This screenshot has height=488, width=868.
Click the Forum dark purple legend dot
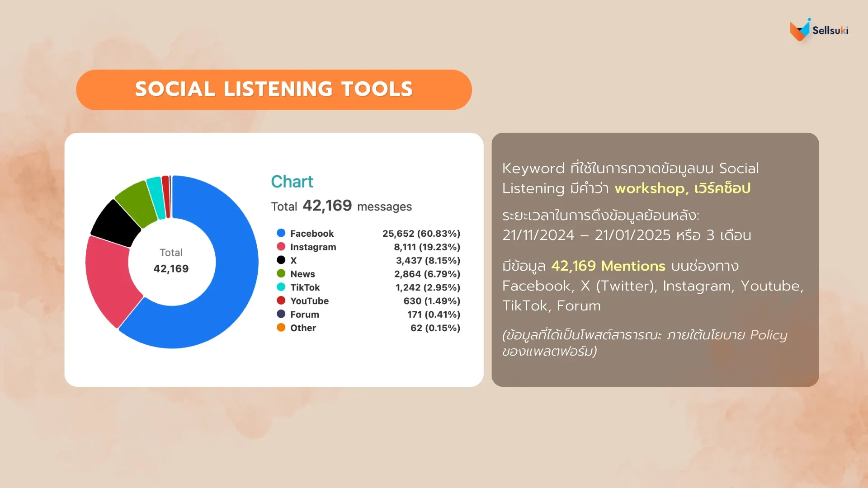point(281,314)
